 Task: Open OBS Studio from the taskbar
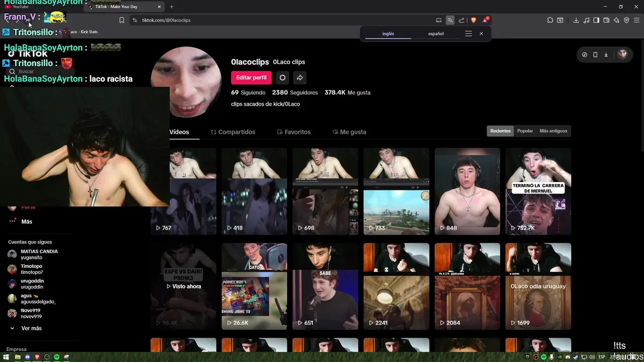tap(47, 357)
